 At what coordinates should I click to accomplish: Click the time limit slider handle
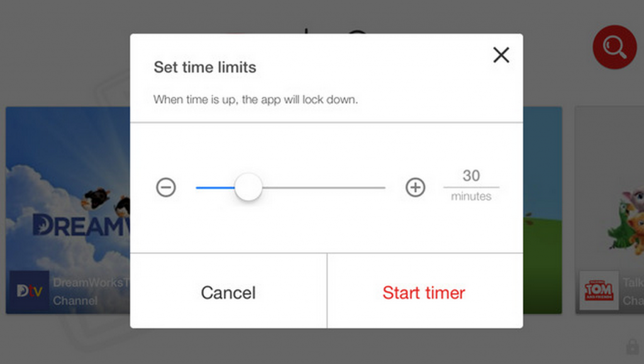248,187
